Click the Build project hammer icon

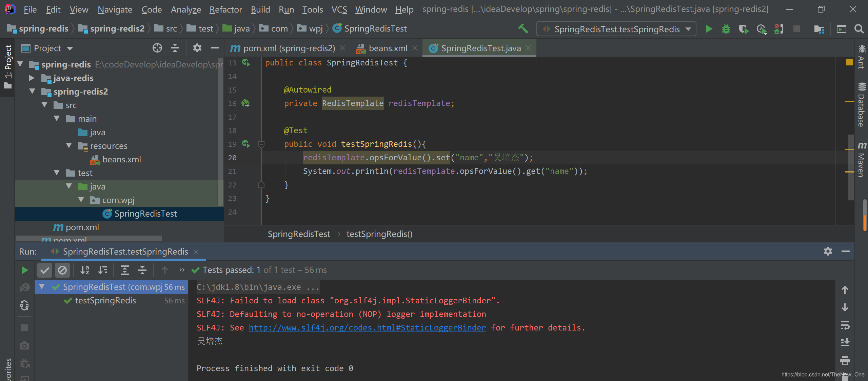click(x=523, y=29)
